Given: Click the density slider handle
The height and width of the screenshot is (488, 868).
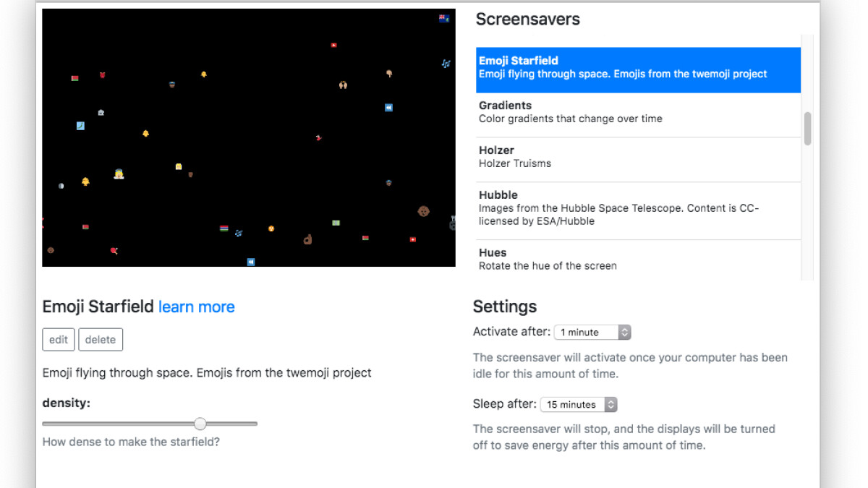Looking at the screenshot, I should tap(200, 424).
